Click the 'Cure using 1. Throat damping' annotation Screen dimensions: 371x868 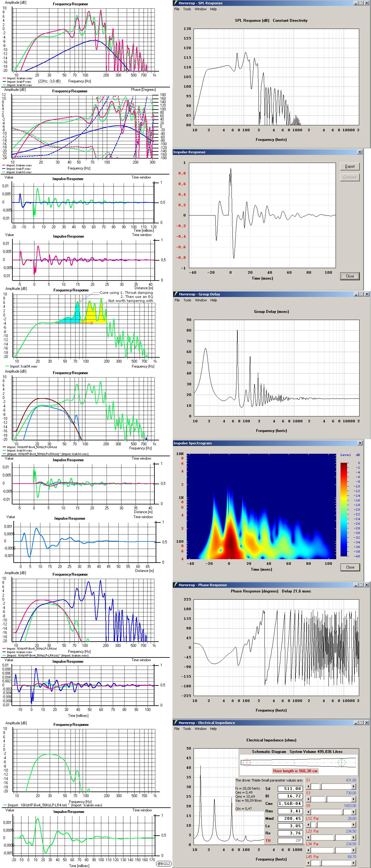[126, 292]
